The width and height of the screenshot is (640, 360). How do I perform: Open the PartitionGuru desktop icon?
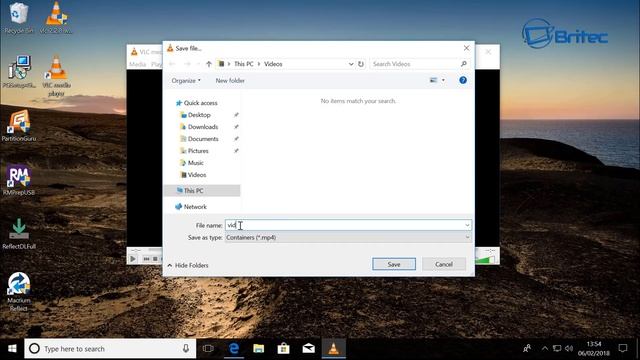pos(19,125)
